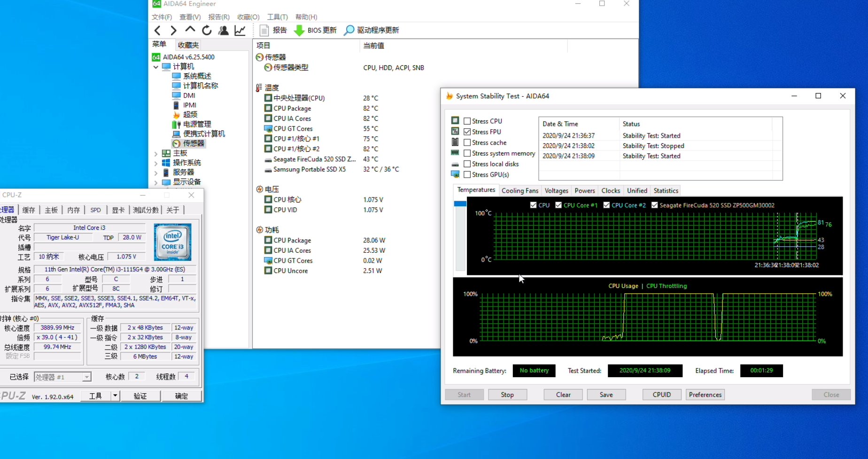Collapse the 计算机 tree node
This screenshot has width=868, height=459.
coord(156,67)
